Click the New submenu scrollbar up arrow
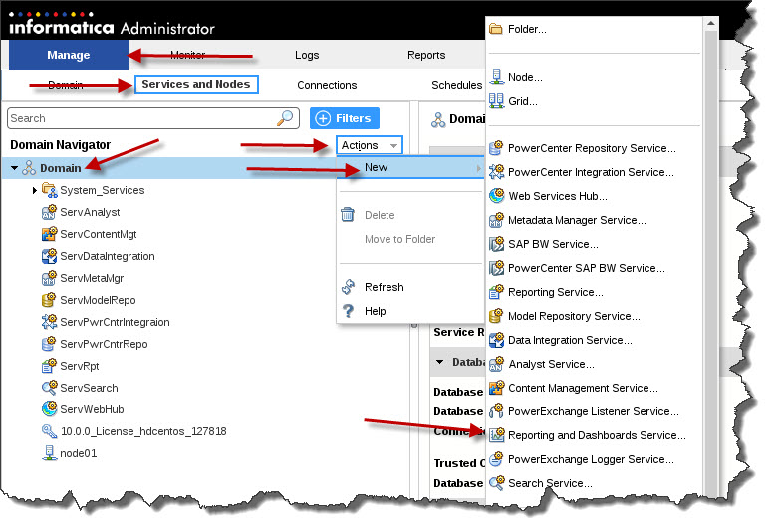Image resolution: width=775 pixels, height=532 pixels. (710, 23)
